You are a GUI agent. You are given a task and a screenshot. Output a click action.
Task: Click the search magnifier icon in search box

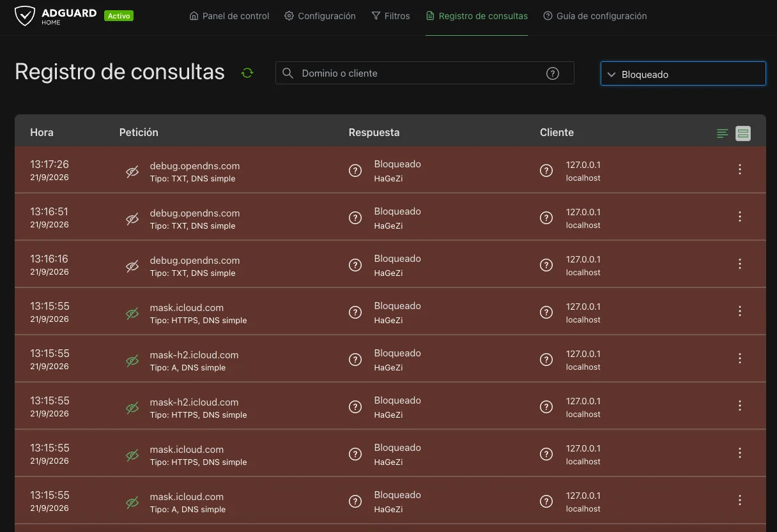[288, 73]
